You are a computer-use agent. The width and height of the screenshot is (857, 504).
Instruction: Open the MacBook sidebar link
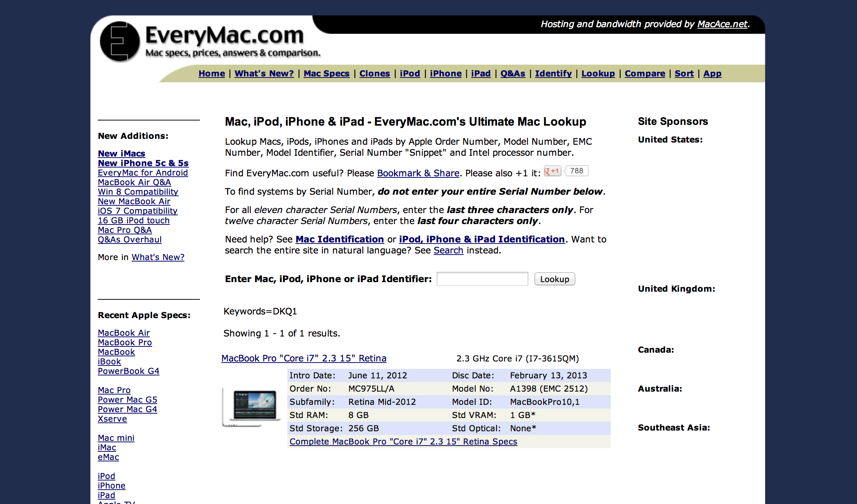(116, 352)
